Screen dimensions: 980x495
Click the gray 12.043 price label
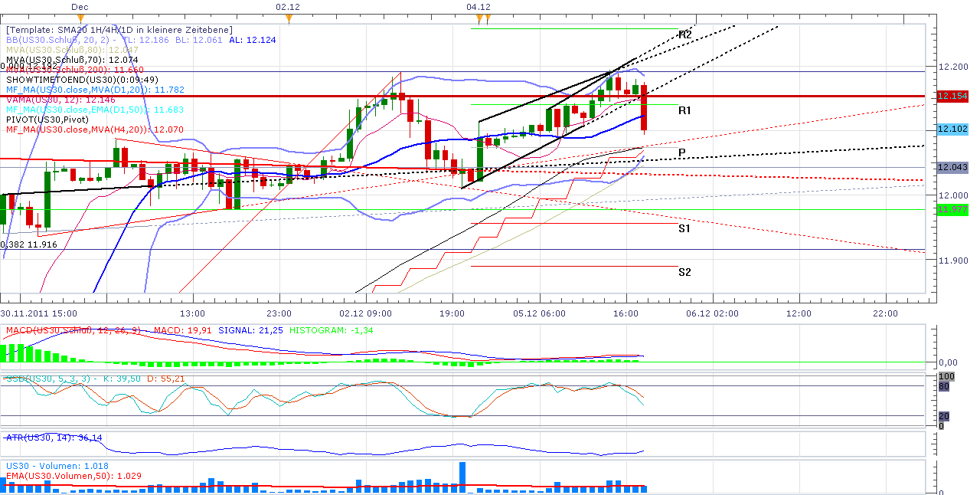coord(951,167)
